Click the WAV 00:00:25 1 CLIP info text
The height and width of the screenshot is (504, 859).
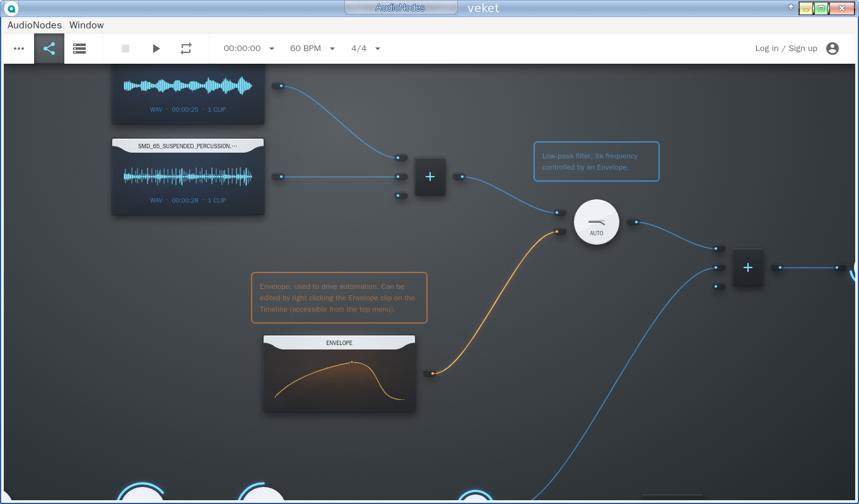tap(188, 110)
